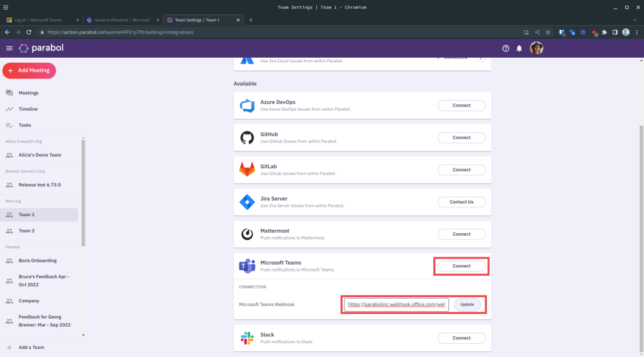
Task: Click the address bar URL
Action: (x=120, y=32)
